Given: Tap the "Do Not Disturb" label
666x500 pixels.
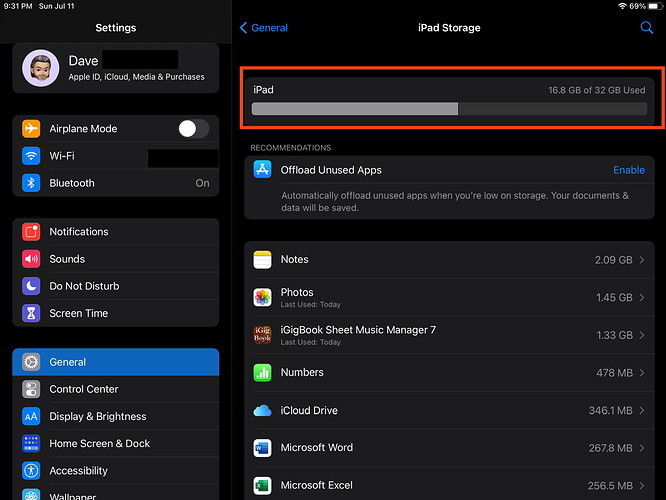Looking at the screenshot, I should click(84, 286).
